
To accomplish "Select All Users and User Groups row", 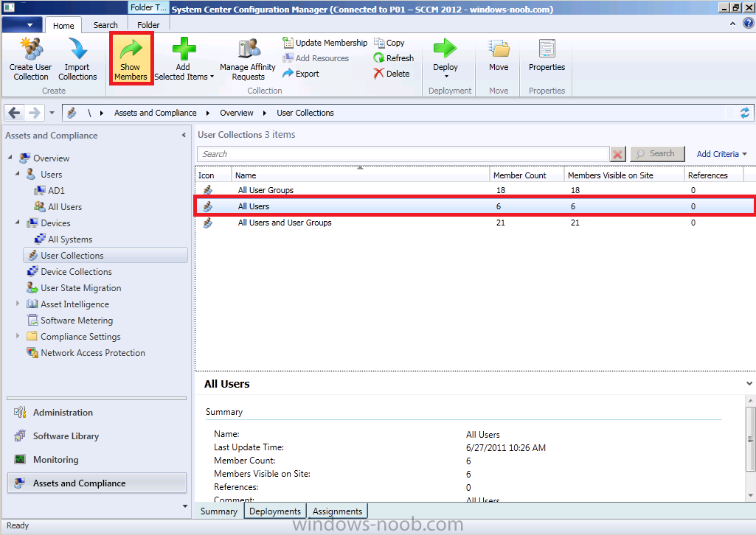I will (474, 223).
